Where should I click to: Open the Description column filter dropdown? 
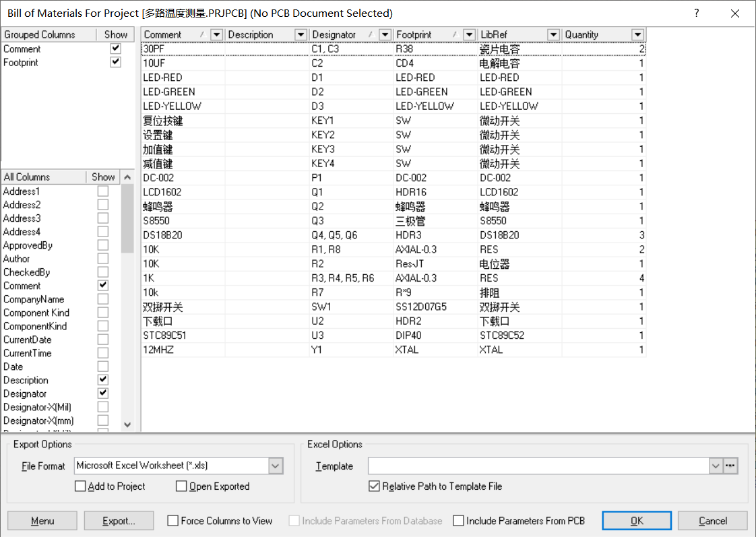tap(301, 35)
